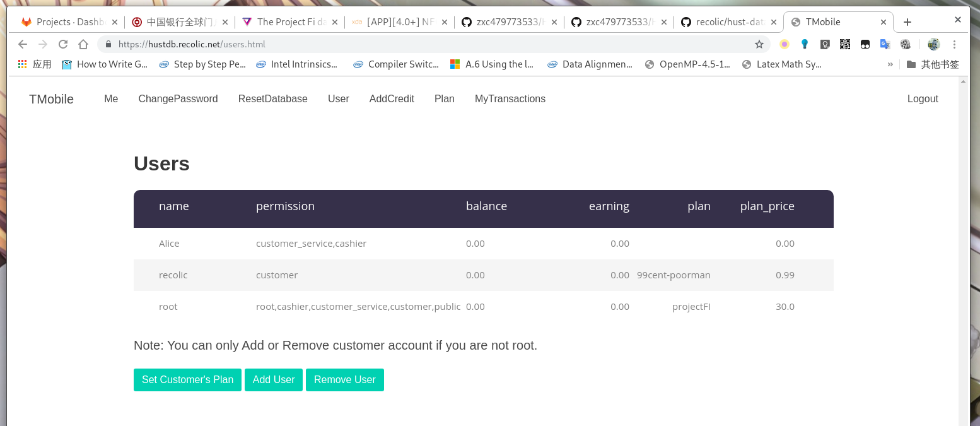Click the Logout link
The width and height of the screenshot is (980, 426).
(923, 99)
